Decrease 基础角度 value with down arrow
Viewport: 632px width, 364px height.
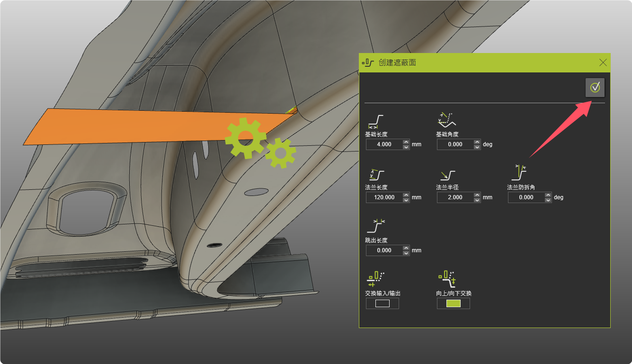(477, 147)
